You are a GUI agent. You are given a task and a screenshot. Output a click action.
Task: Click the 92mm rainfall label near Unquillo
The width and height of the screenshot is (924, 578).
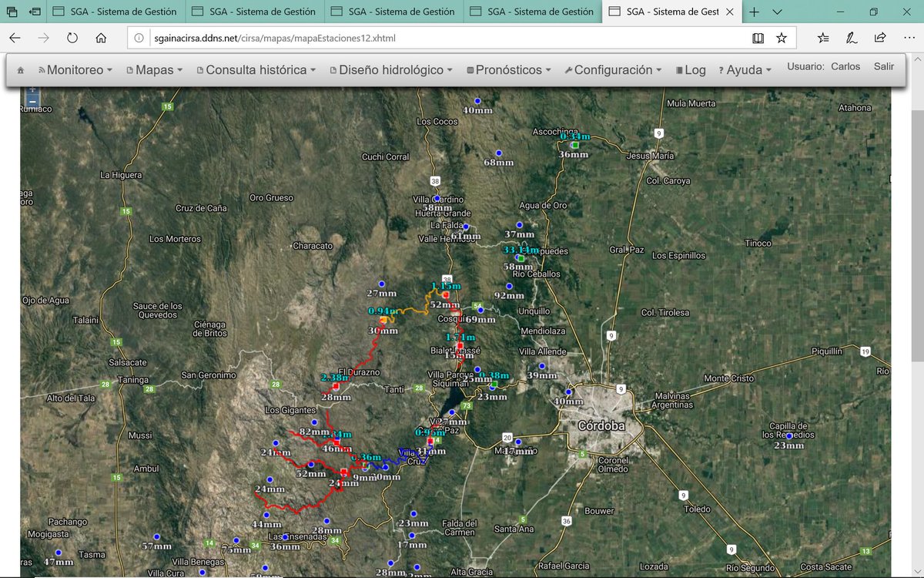[509, 296]
